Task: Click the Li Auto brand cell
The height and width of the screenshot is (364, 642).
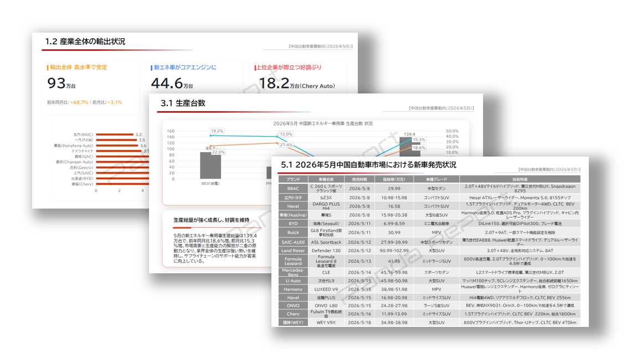Action: 293,281
